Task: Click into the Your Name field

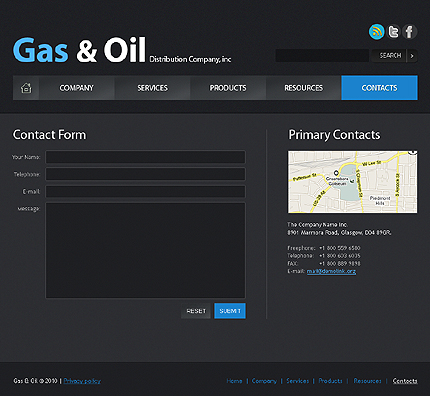Action: pyautogui.click(x=145, y=157)
